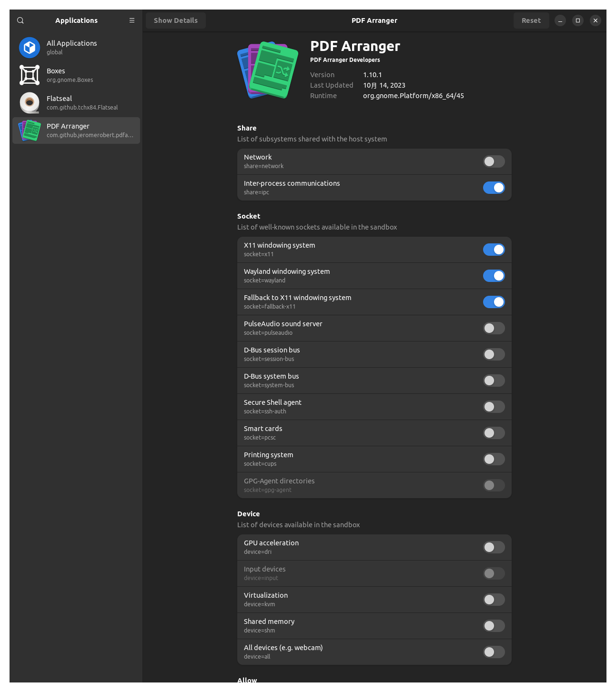Enable the Network share toggle
The width and height of the screenshot is (616, 692).
pos(494,161)
